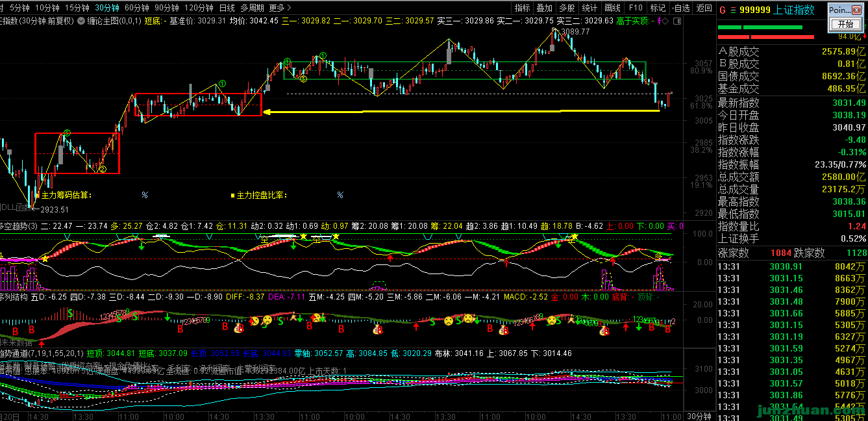The height and width of the screenshot is (421, 868).
Task: Switch chart to 60分钟 period
Action: coord(136,8)
